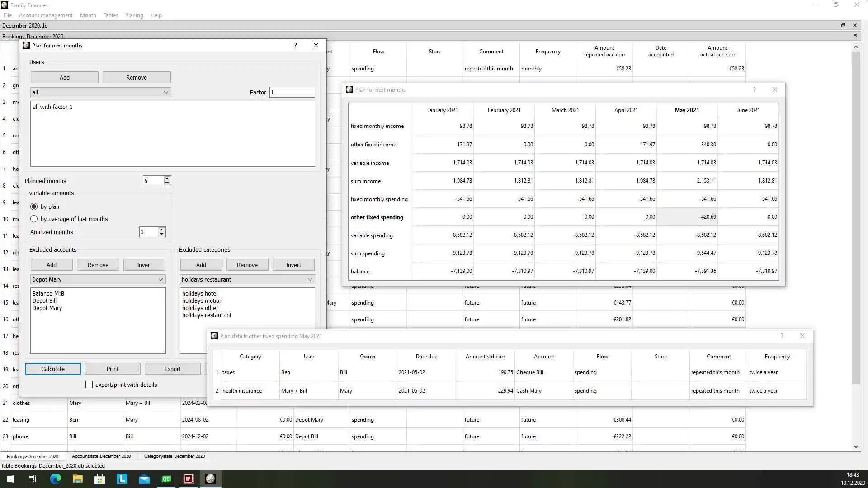Edit the Planned months number input field
This screenshot has width=868, height=488.
click(153, 181)
